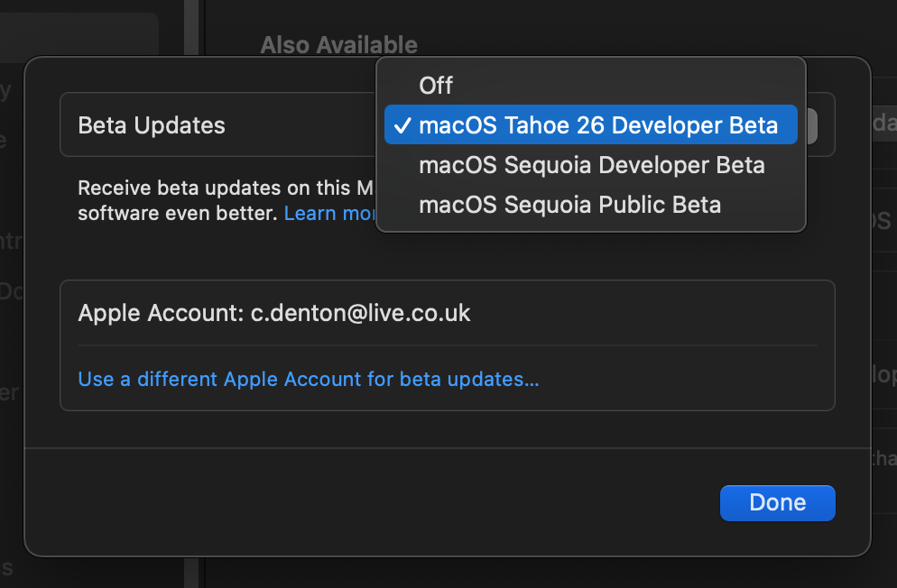Click the Also Available heading behind dialog

pyautogui.click(x=338, y=44)
